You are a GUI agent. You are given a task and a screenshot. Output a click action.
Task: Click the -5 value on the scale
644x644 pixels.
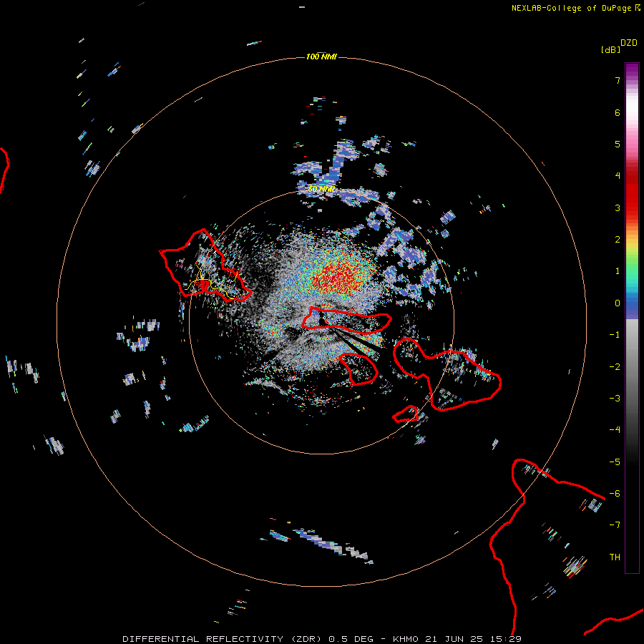click(615, 462)
